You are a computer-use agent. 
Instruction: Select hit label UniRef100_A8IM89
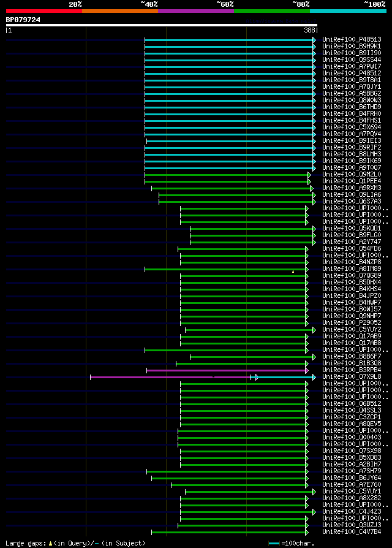tap(352, 268)
